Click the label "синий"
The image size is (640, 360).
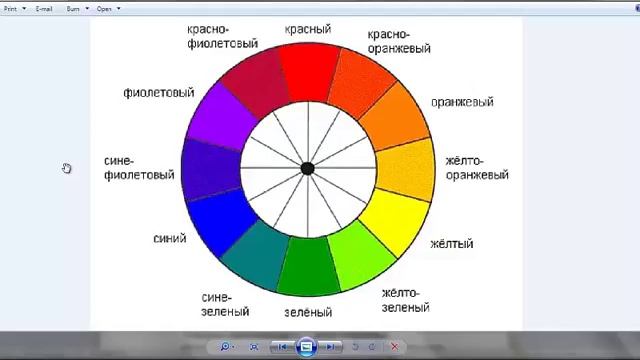(170, 238)
